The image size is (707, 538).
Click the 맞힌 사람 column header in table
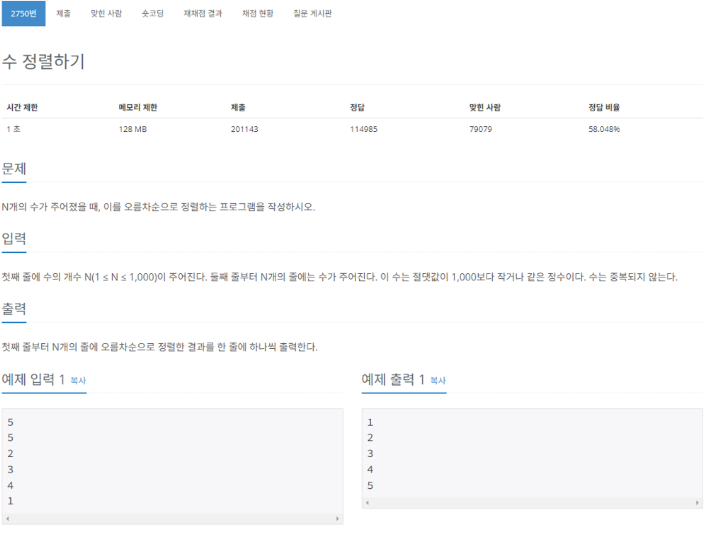pos(485,107)
